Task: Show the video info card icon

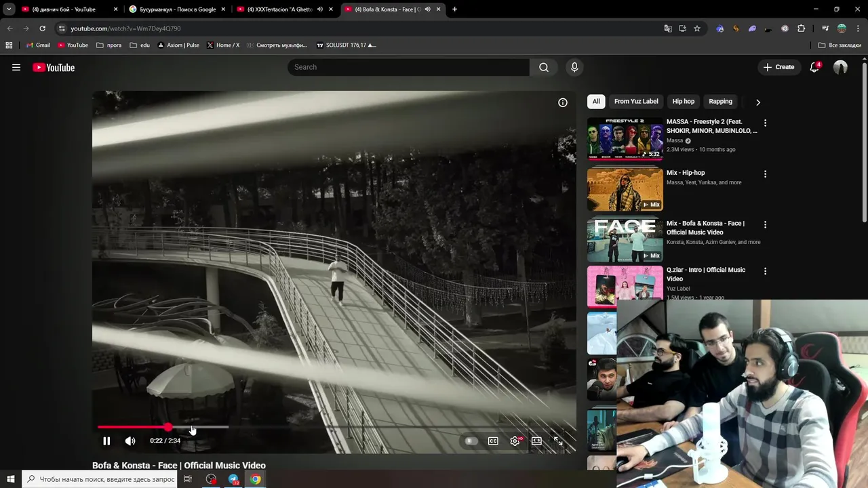Action: [x=563, y=102]
